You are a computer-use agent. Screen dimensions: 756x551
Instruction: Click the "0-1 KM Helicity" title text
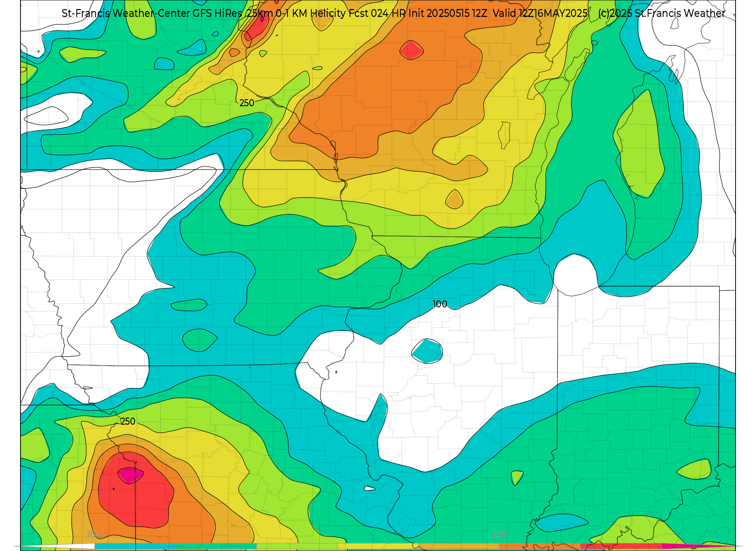coord(311,13)
